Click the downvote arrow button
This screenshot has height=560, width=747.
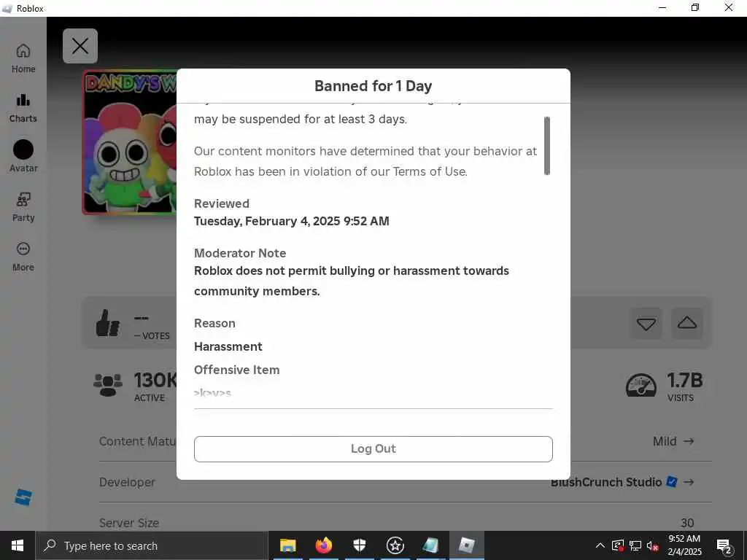click(x=646, y=324)
